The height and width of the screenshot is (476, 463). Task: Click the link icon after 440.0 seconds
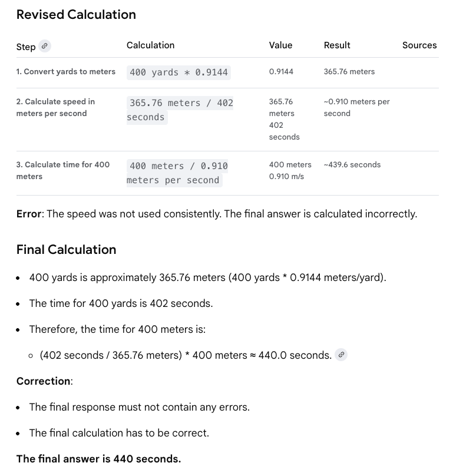341,355
